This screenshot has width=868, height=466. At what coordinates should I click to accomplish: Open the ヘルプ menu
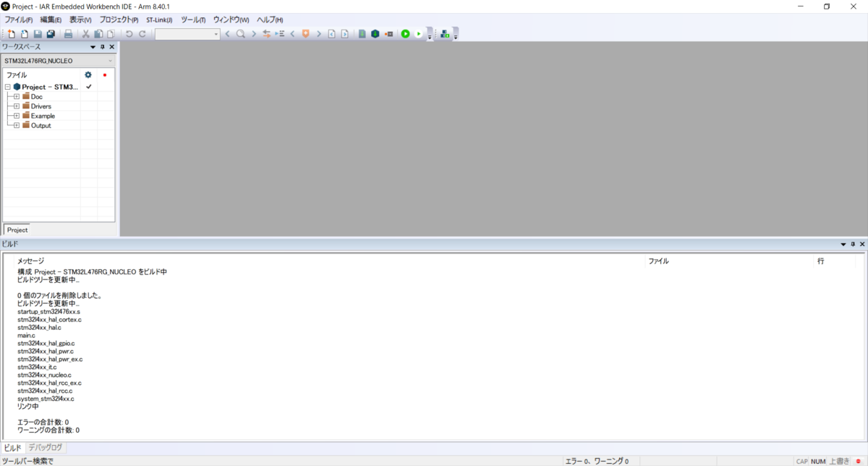(x=270, y=20)
